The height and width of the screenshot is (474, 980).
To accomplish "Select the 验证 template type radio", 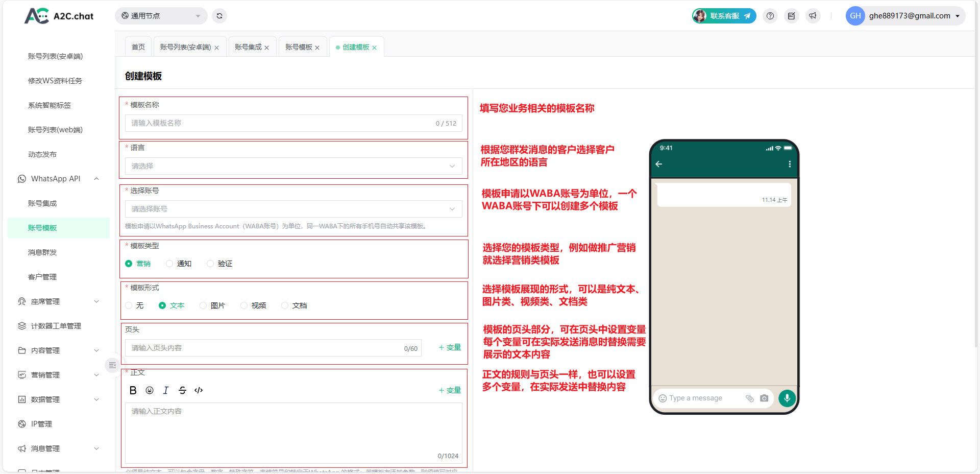I will click(211, 264).
